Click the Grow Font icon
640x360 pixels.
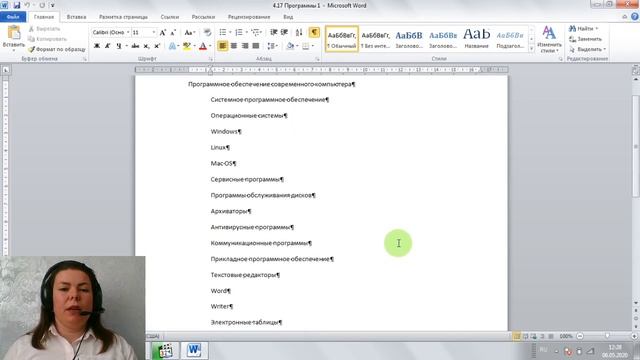point(162,33)
